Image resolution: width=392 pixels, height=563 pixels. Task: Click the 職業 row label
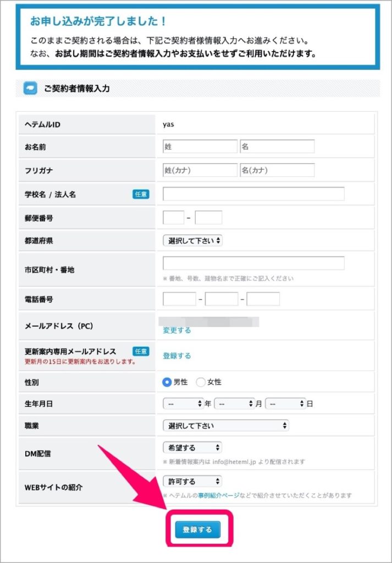tap(31, 426)
